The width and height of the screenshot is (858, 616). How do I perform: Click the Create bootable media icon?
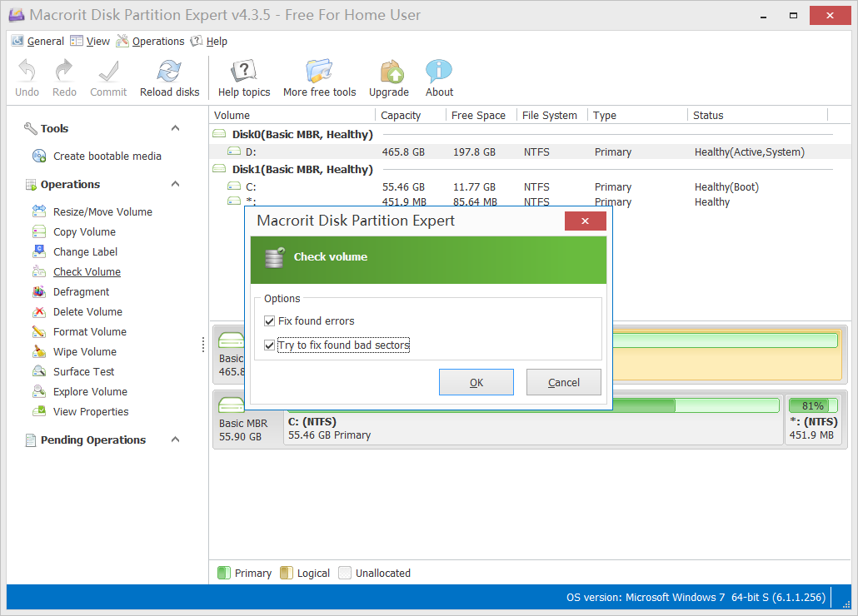39,156
